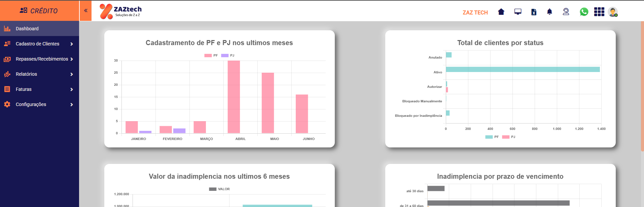This screenshot has width=644, height=207.
Task: Open the user avatar profile
Action: (x=613, y=12)
